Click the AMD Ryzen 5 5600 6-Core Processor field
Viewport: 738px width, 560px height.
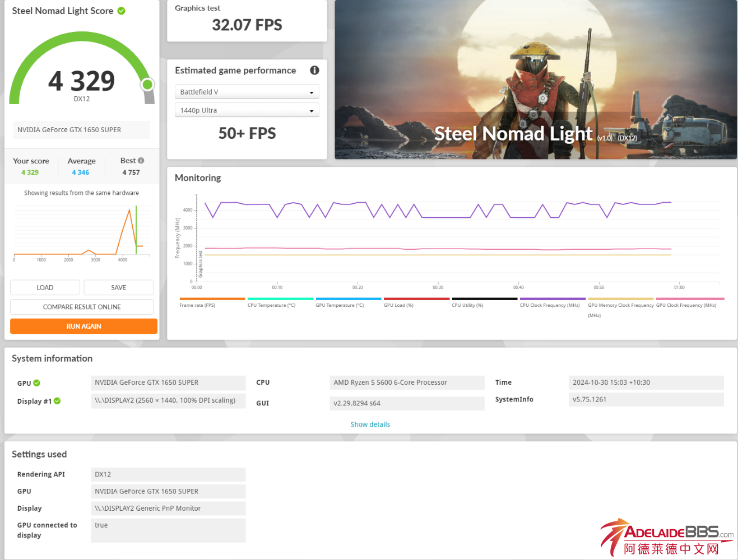tap(407, 382)
